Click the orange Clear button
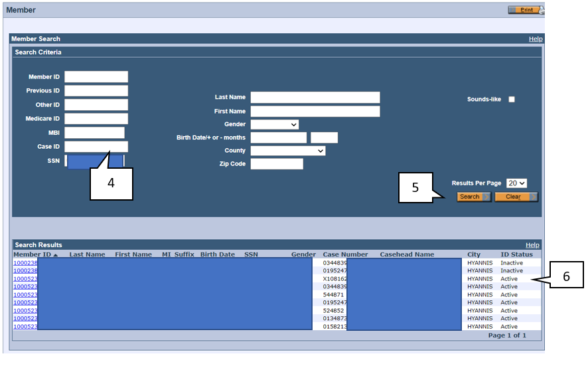 (x=516, y=197)
